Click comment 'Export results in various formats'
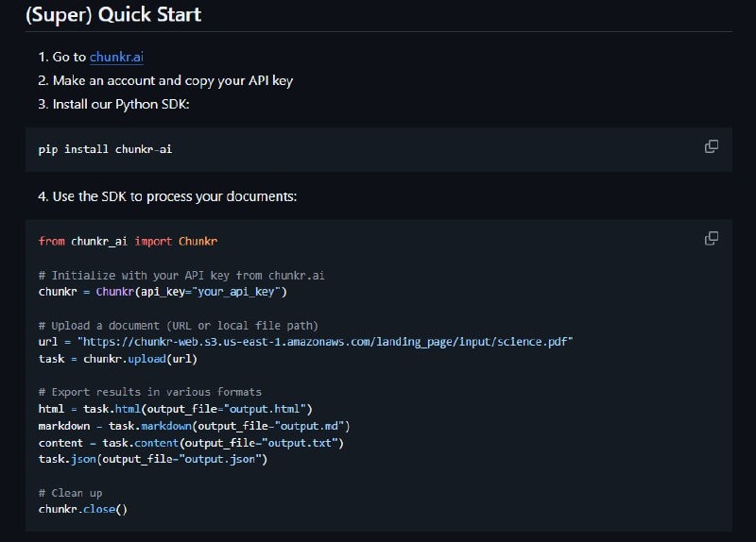Viewport: 756px width, 542px height. (150, 392)
